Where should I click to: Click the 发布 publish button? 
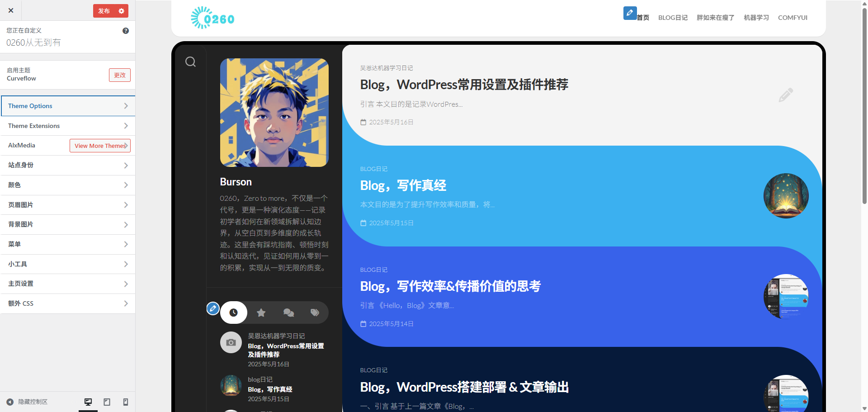[104, 11]
